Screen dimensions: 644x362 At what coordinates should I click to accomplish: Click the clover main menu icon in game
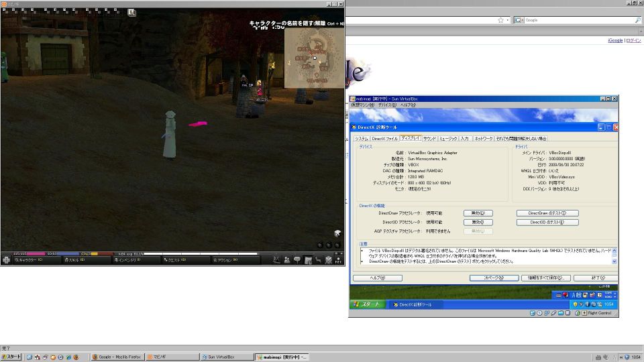(x=7, y=259)
